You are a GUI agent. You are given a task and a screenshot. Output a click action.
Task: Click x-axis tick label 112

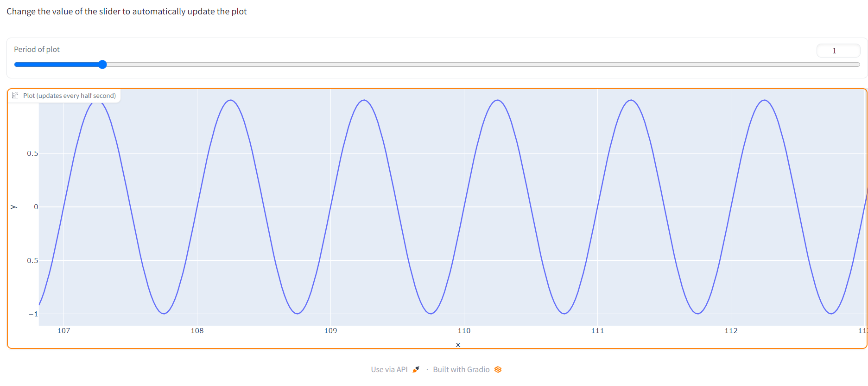(731, 330)
